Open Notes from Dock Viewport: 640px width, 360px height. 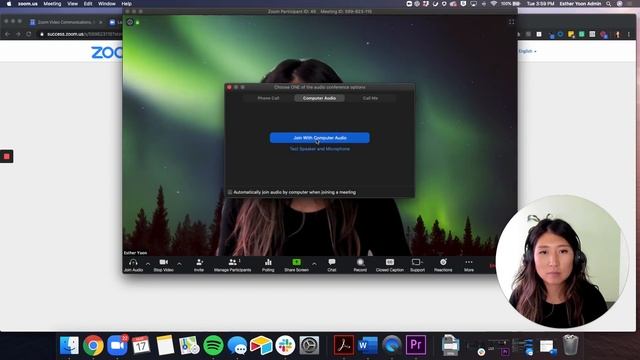(x=165, y=345)
